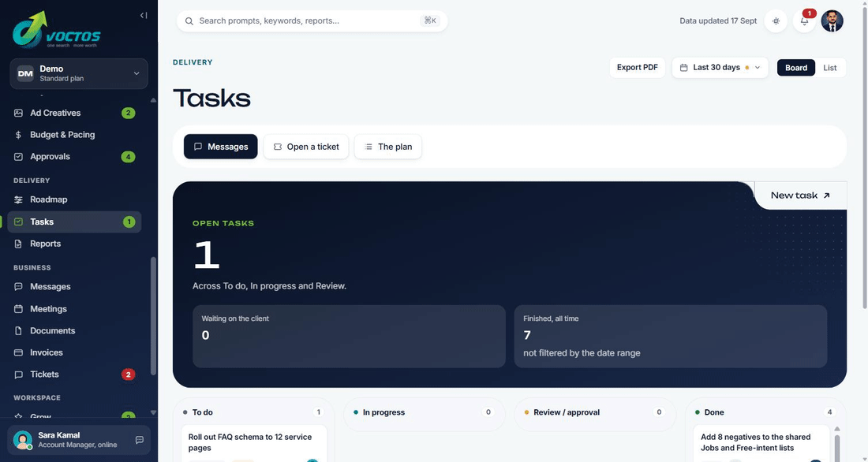The height and width of the screenshot is (462, 868).
Task: Click the Finished, all time card
Action: click(671, 337)
